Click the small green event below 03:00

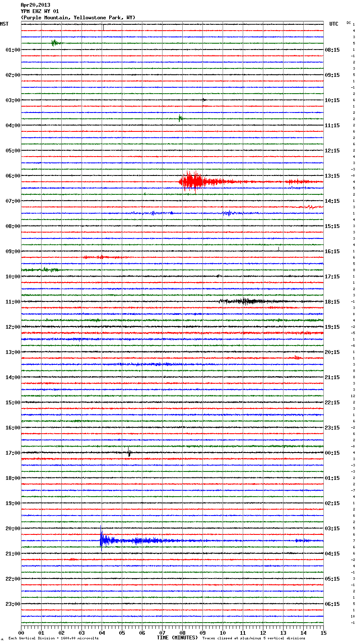tap(180, 118)
